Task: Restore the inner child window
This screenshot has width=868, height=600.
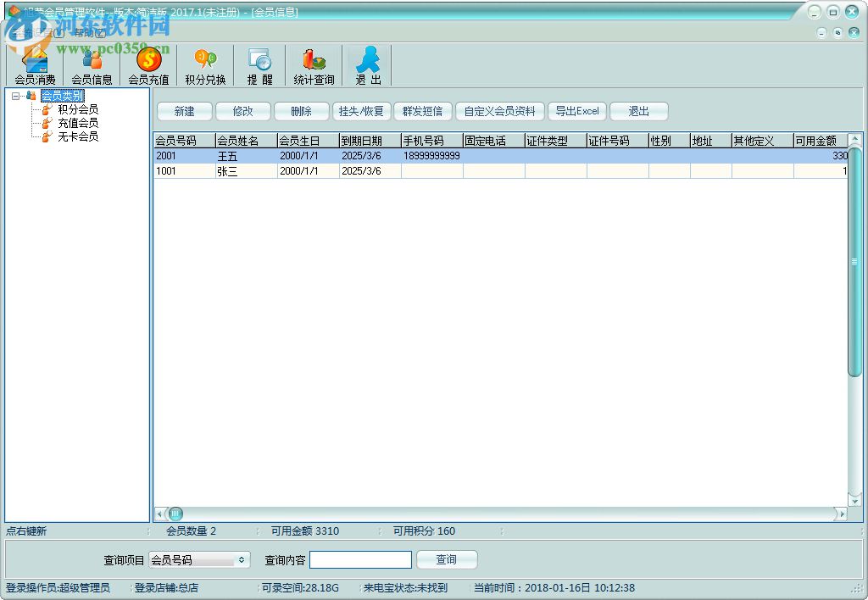Action: point(837,33)
